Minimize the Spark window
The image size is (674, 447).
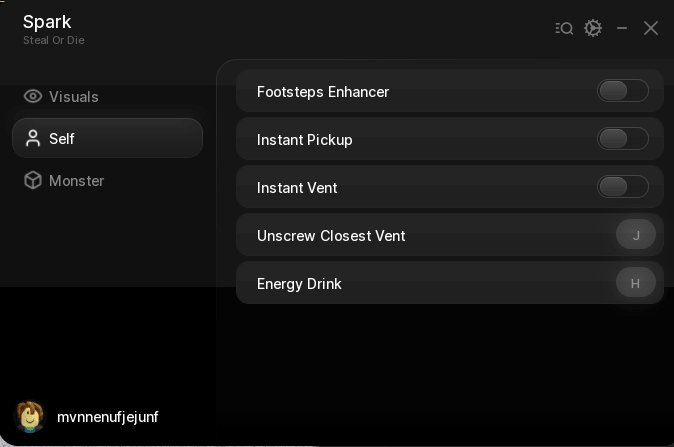622,28
